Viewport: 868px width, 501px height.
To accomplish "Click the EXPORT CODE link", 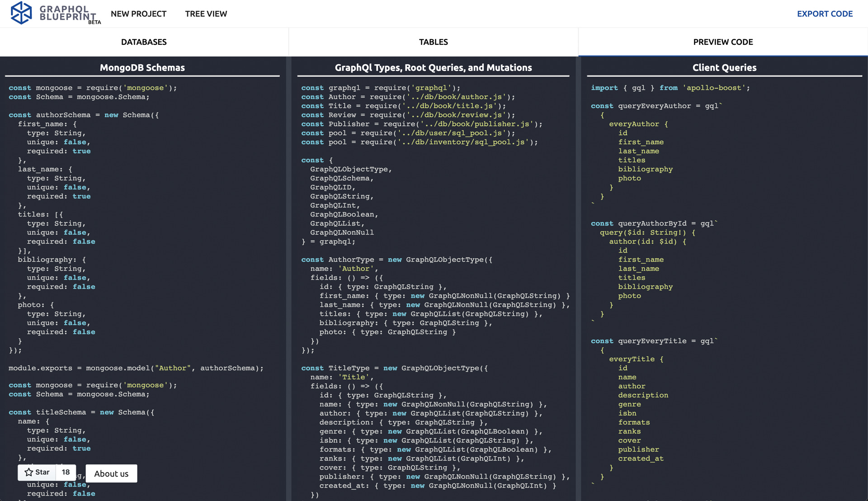I will [x=825, y=14].
